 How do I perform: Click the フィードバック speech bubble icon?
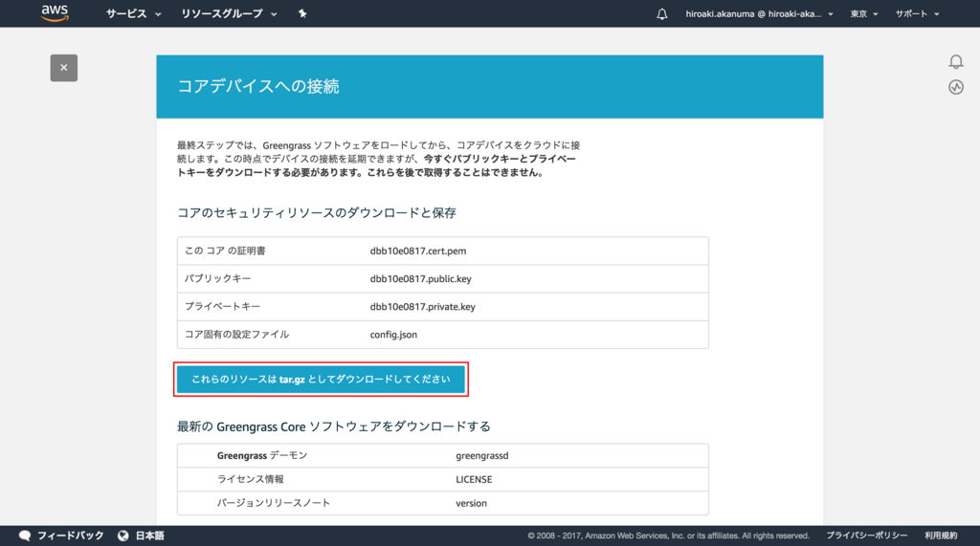click(25, 535)
